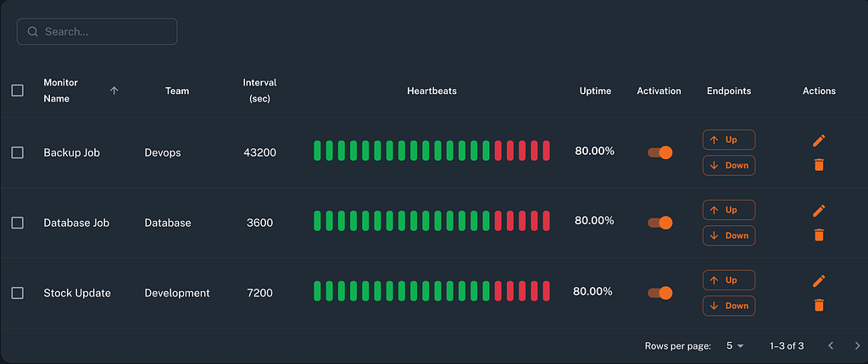Focus the Search input field
The image size is (868, 364).
click(97, 31)
